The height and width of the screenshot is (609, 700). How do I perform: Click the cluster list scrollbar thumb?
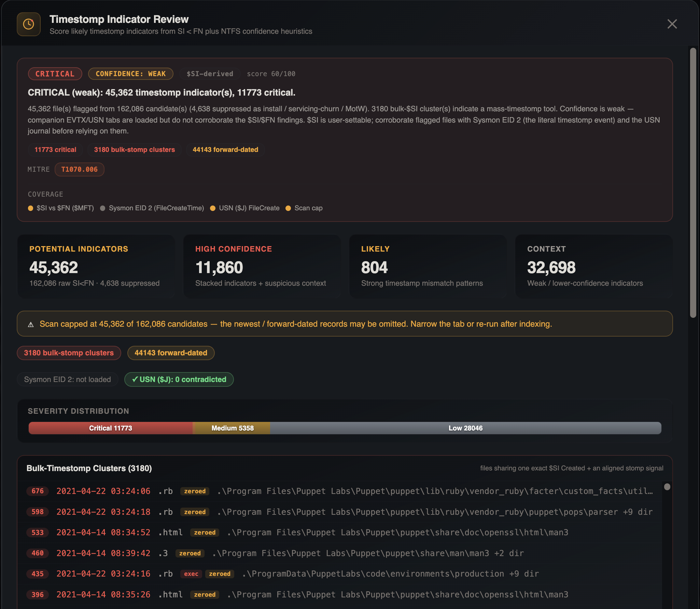[x=667, y=487]
